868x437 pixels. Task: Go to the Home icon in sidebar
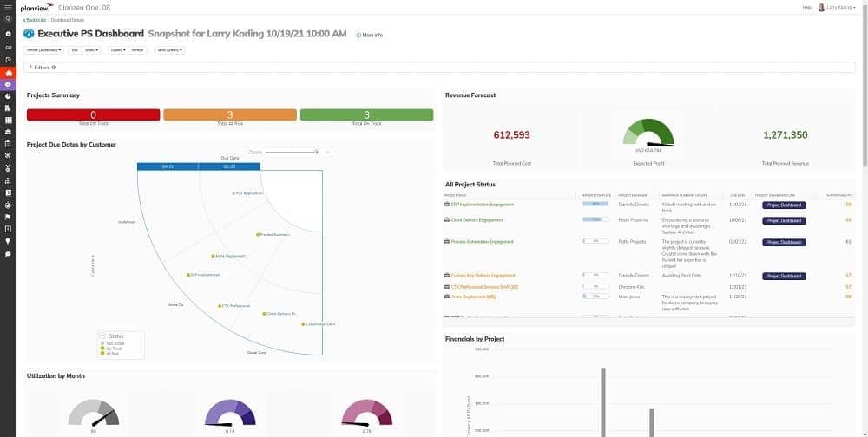point(8,73)
